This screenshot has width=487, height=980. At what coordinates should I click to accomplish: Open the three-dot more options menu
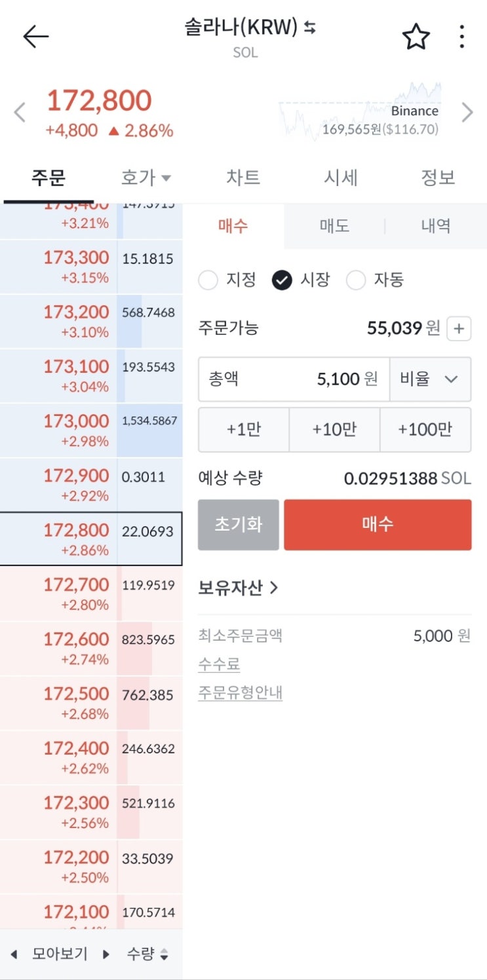click(462, 37)
